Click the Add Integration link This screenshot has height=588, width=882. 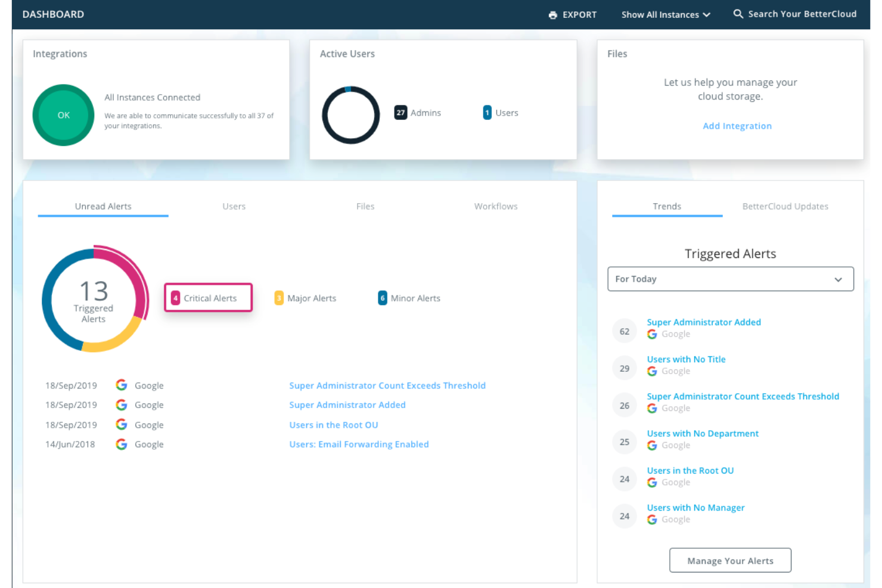point(737,126)
